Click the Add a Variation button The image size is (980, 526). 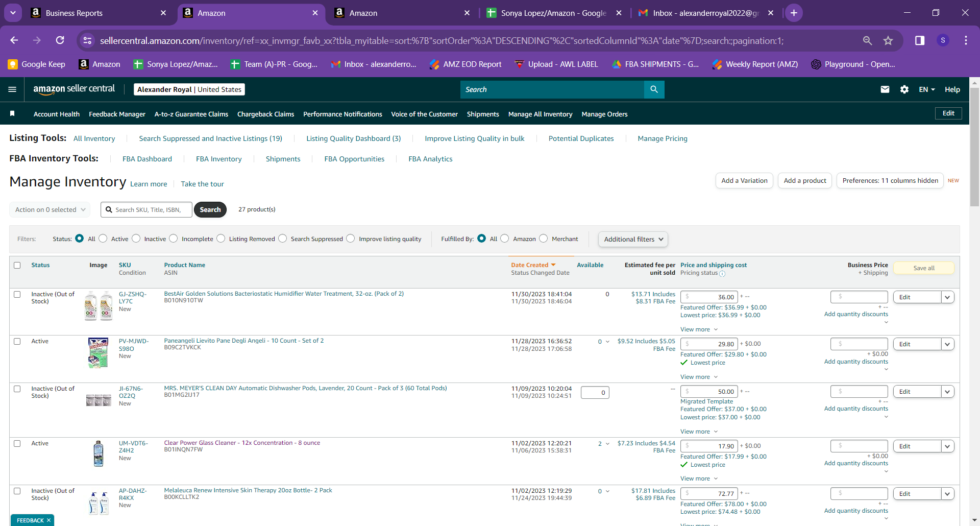click(x=744, y=181)
